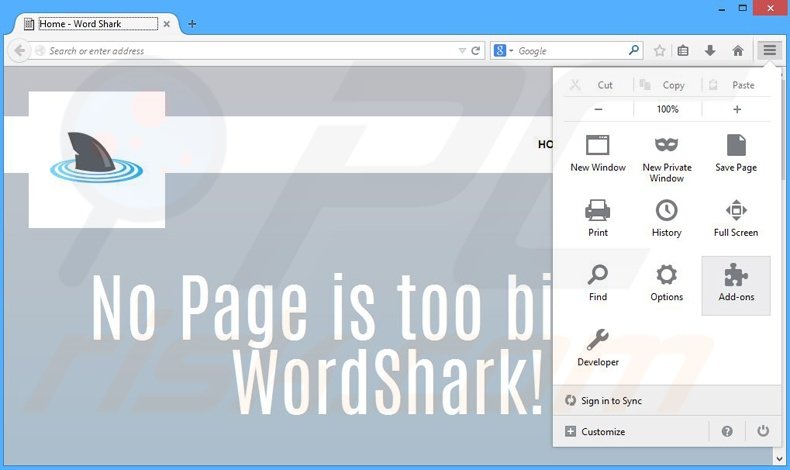790x470 pixels.
Task: Open a new tab with plus button
Action: 192,24
